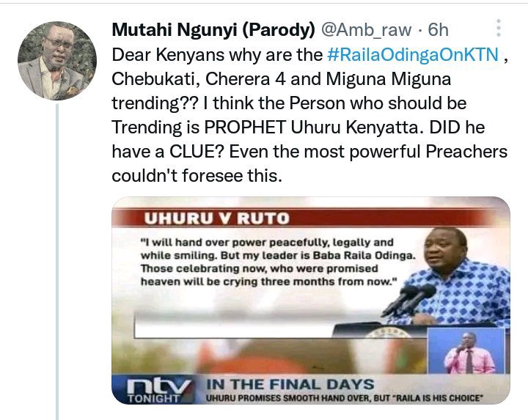The height and width of the screenshot is (420, 528).
Task: Click the presidential seal on the podium
Action: (x=389, y=334)
